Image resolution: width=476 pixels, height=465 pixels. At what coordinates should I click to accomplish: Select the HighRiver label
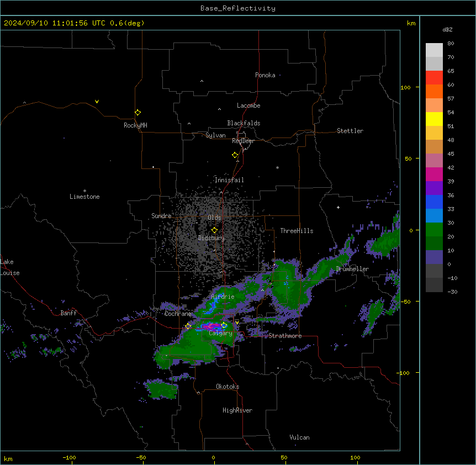pyautogui.click(x=237, y=410)
